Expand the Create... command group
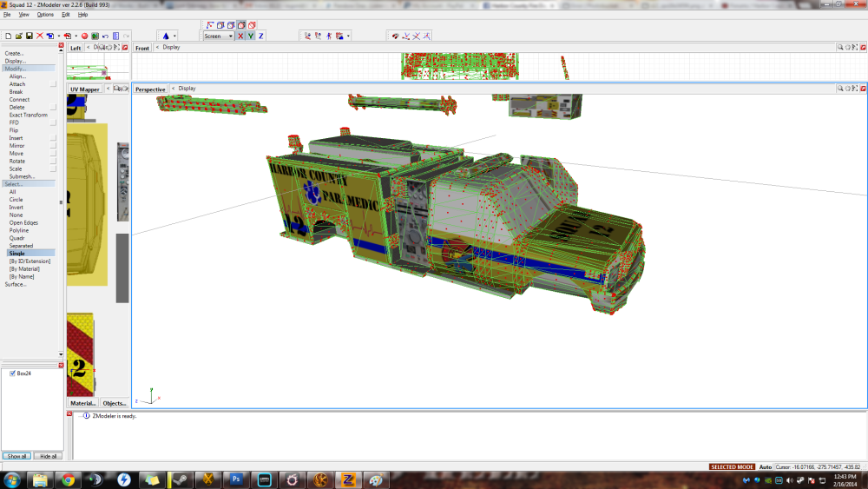Viewport: 868px width, 489px height. pos(15,53)
